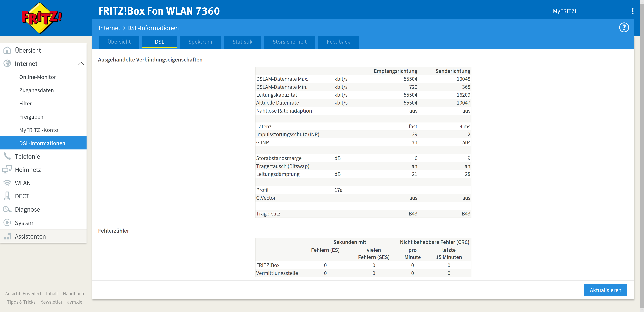
Task: Click the Übersicht house icon
Action: pos(7,50)
